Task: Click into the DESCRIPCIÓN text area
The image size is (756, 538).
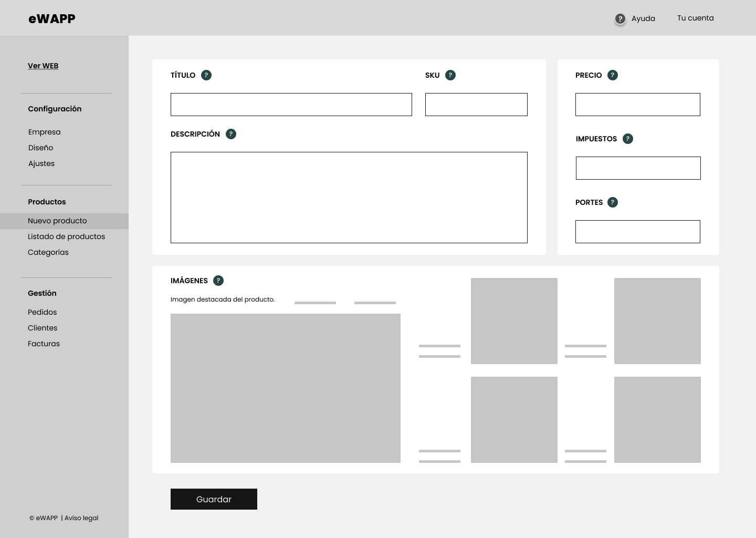Action: [x=349, y=198]
